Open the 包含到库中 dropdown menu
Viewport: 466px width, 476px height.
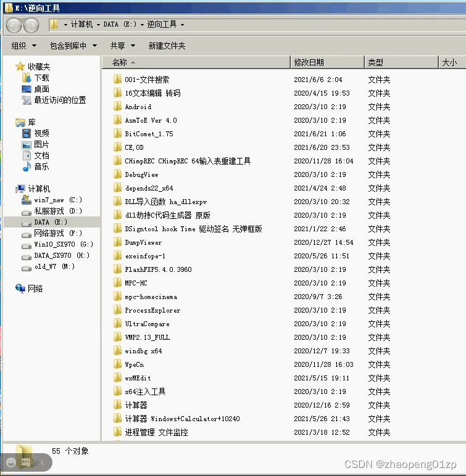[x=73, y=46]
